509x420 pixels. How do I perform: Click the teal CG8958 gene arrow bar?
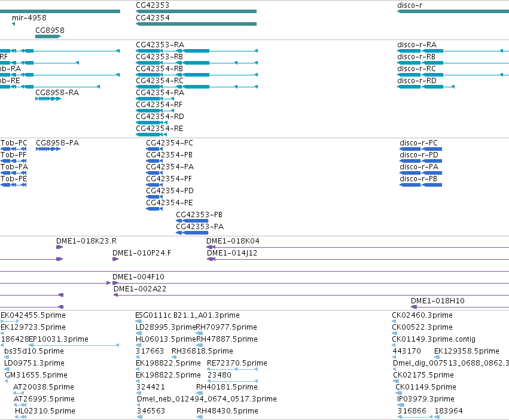[x=48, y=36]
